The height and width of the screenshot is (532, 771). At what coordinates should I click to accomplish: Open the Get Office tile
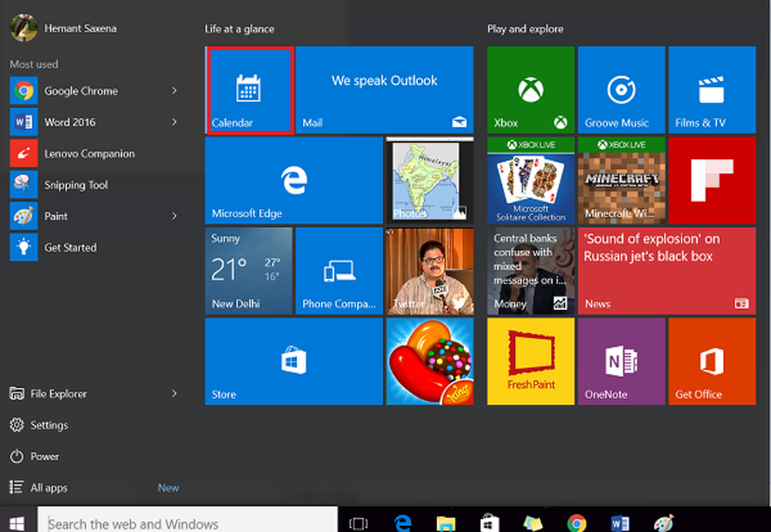(x=711, y=362)
